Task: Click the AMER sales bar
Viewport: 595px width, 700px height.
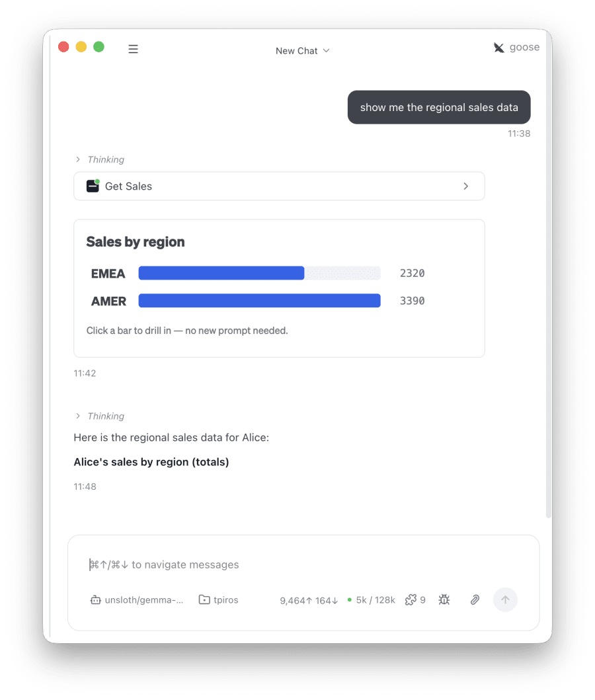Action: point(259,301)
